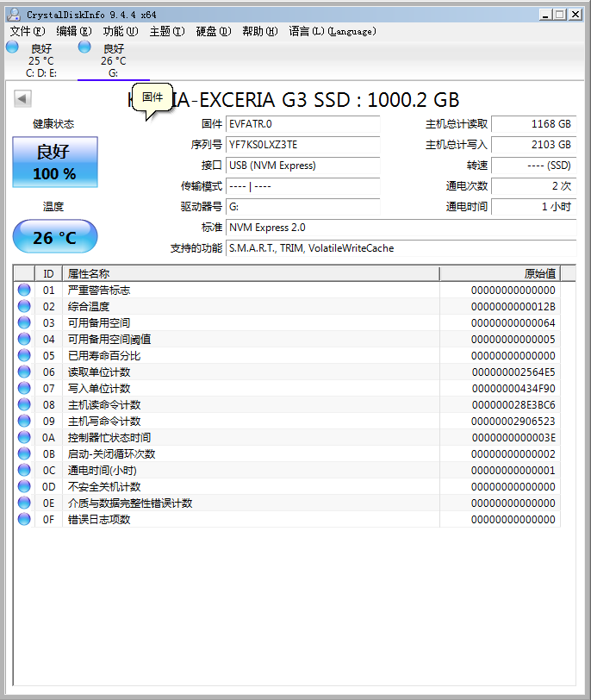Click blue health orb for G: disk
The image size is (591, 700).
pyautogui.click(x=84, y=47)
